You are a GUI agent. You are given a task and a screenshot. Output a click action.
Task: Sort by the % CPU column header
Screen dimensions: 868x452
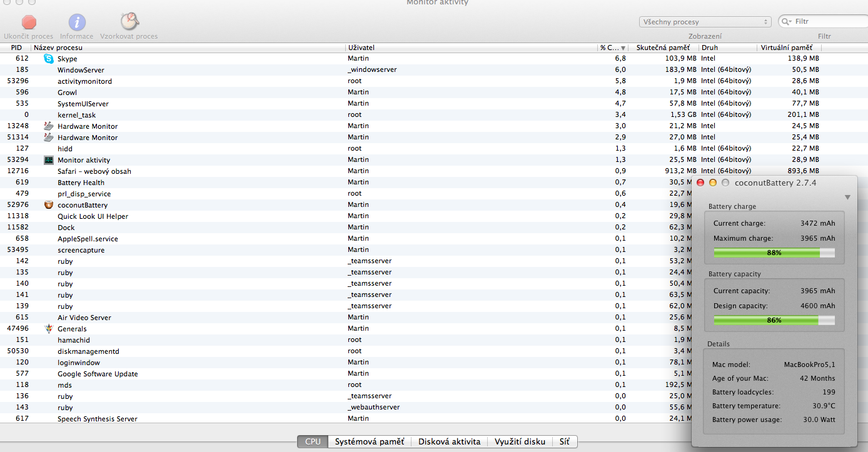612,48
